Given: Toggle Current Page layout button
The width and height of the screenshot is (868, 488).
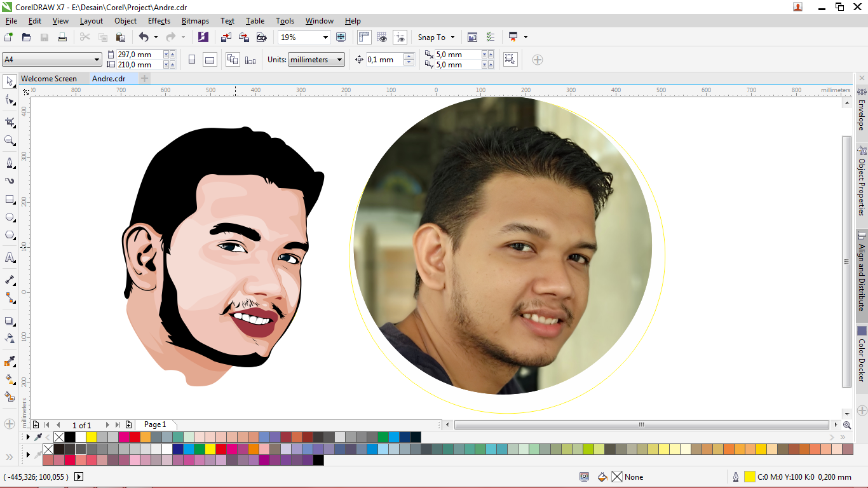Looking at the screenshot, I should (250, 60).
